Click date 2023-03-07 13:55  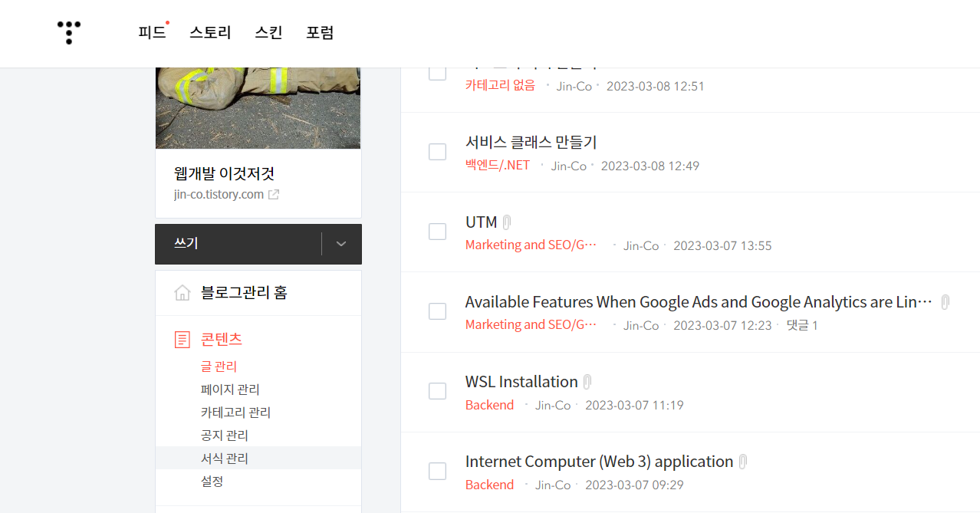point(722,246)
